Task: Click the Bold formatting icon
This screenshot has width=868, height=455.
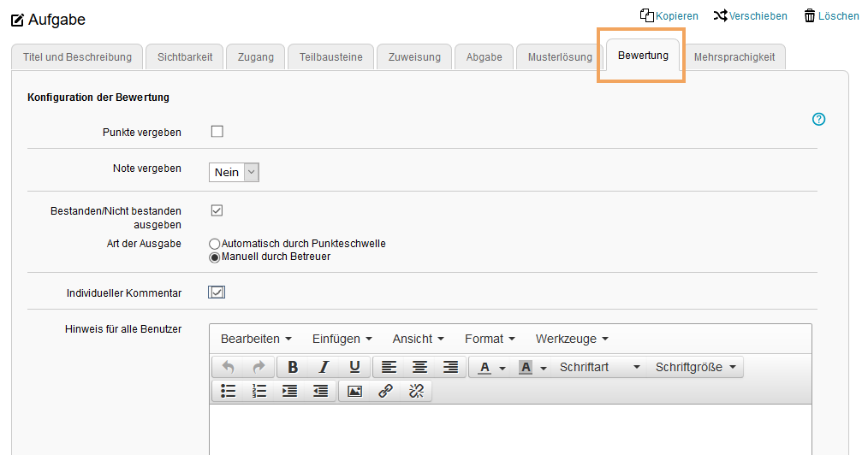Action: click(x=293, y=367)
